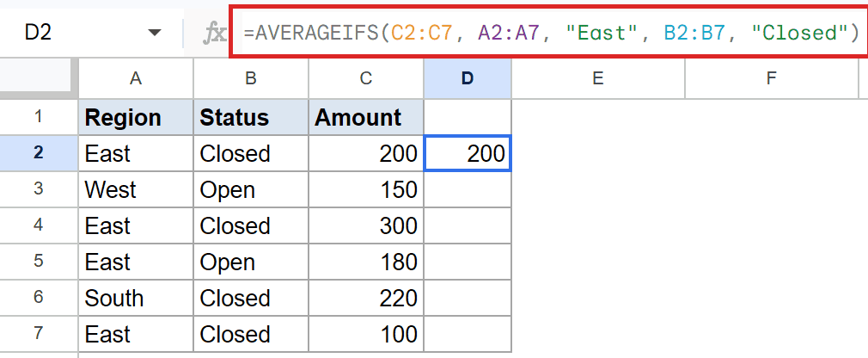Select column B header
Screen dimensions: 868x358
click(x=251, y=78)
